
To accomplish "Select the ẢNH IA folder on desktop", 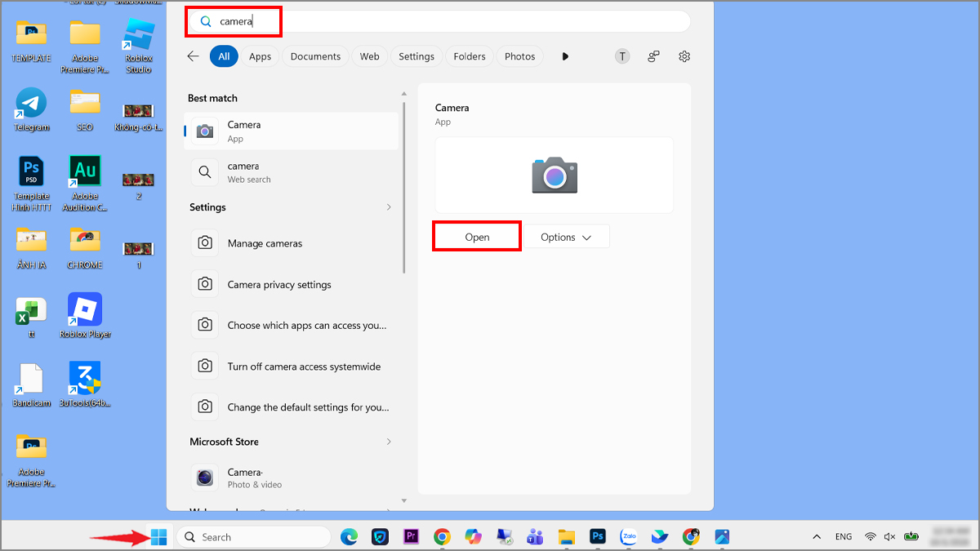I will click(31, 247).
